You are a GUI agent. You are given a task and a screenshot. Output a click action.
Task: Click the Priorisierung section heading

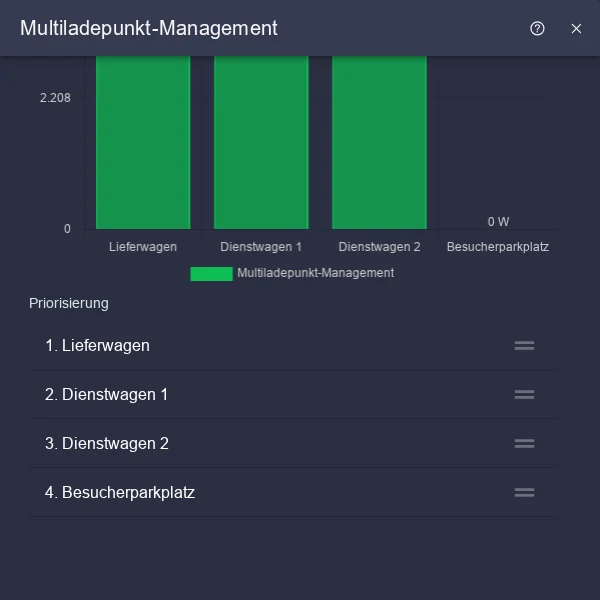click(69, 303)
